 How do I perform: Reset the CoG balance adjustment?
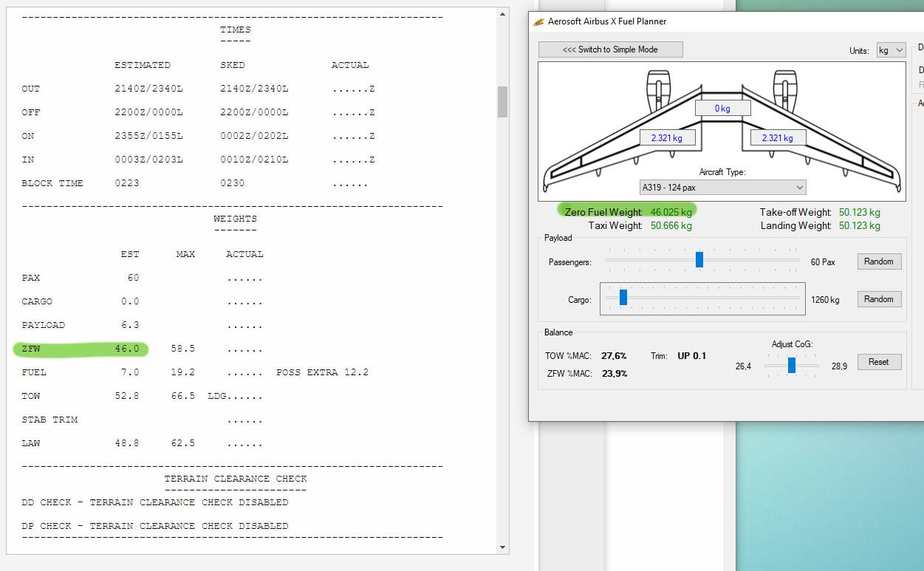879,362
